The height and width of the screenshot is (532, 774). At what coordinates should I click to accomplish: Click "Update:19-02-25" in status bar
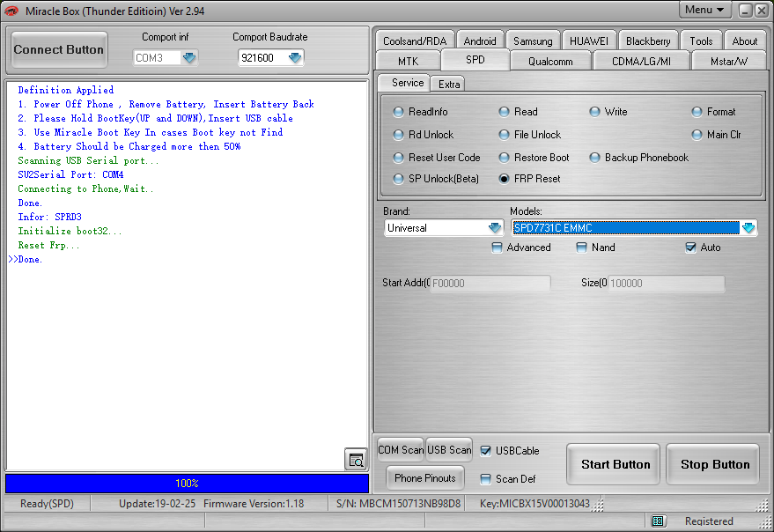(x=157, y=504)
